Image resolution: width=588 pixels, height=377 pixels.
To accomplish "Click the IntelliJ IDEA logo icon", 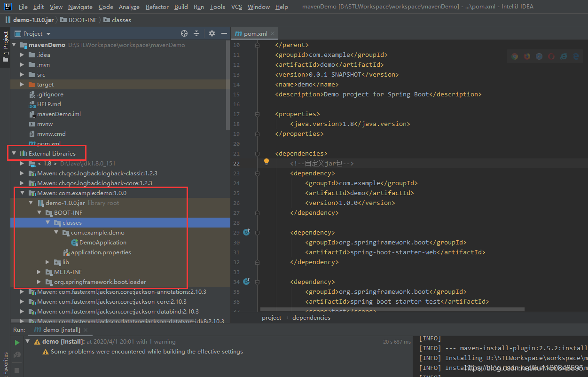I will (8, 7).
